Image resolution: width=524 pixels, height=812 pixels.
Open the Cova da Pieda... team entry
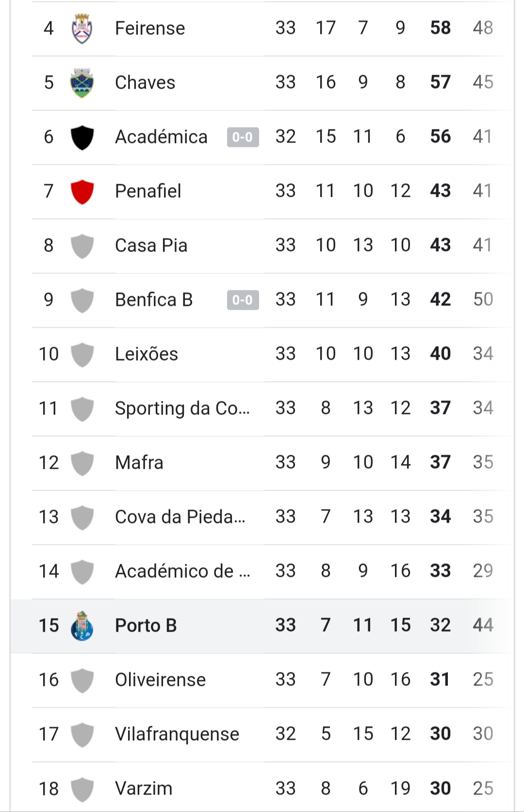[x=180, y=517]
